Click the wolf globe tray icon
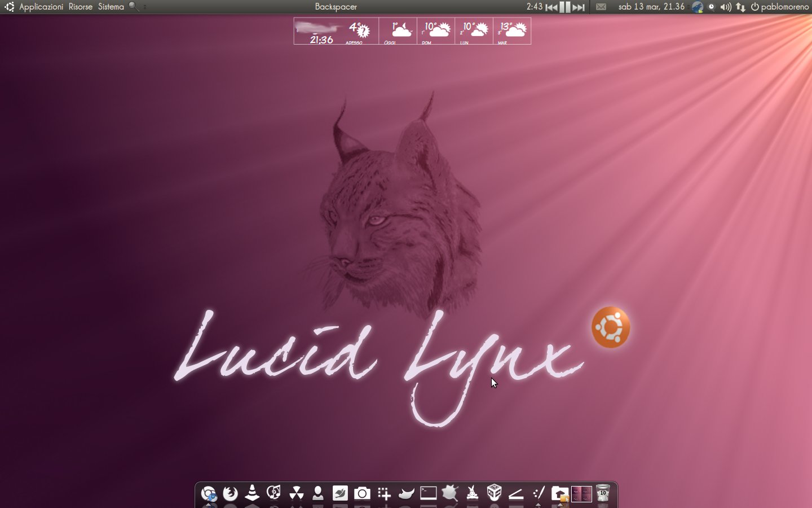This screenshot has height=508, width=812. pos(698,7)
